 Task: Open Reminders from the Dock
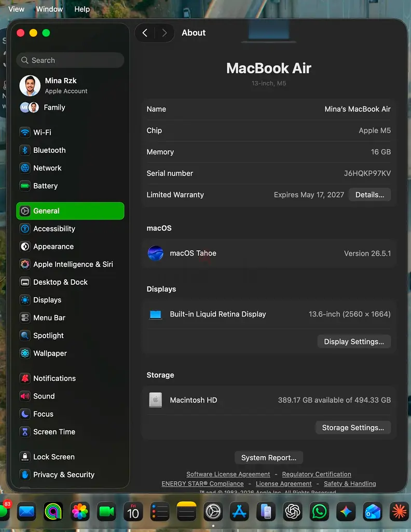[160, 511]
